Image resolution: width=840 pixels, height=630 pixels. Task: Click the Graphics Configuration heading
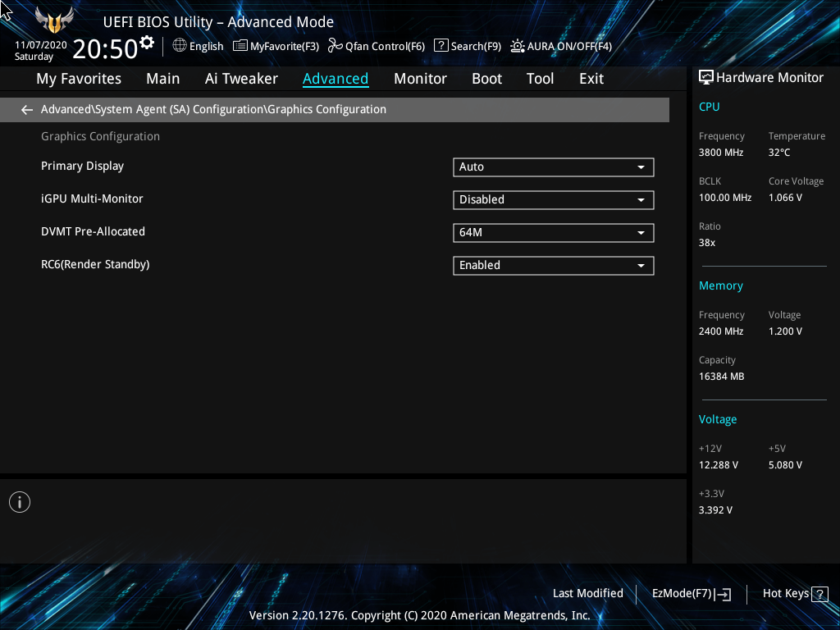coord(100,137)
